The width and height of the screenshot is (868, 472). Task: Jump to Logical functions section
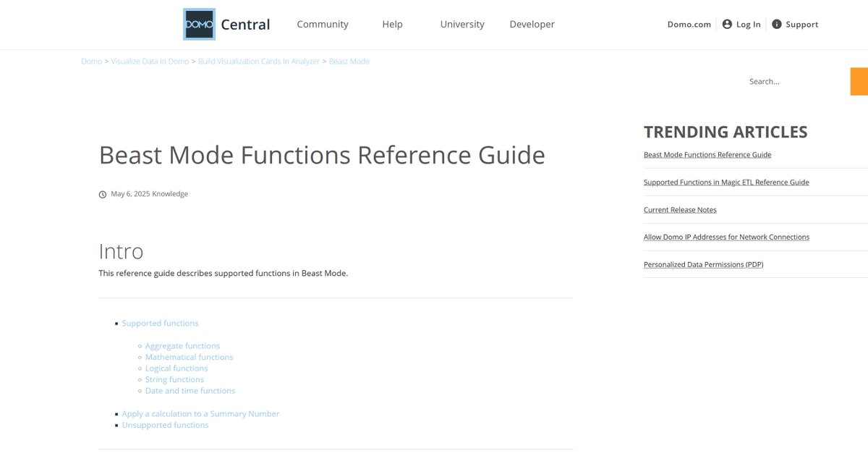pyautogui.click(x=176, y=368)
